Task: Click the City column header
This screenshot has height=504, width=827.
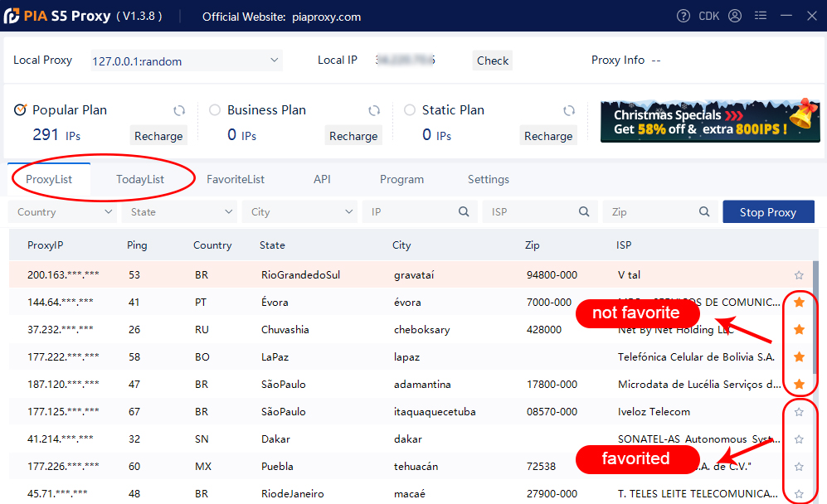Action: 401,245
